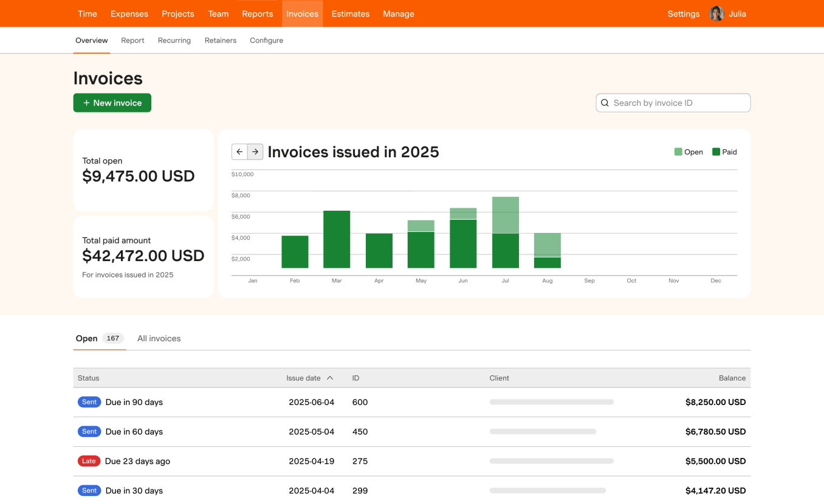Navigate to the Estimates section

350,13
